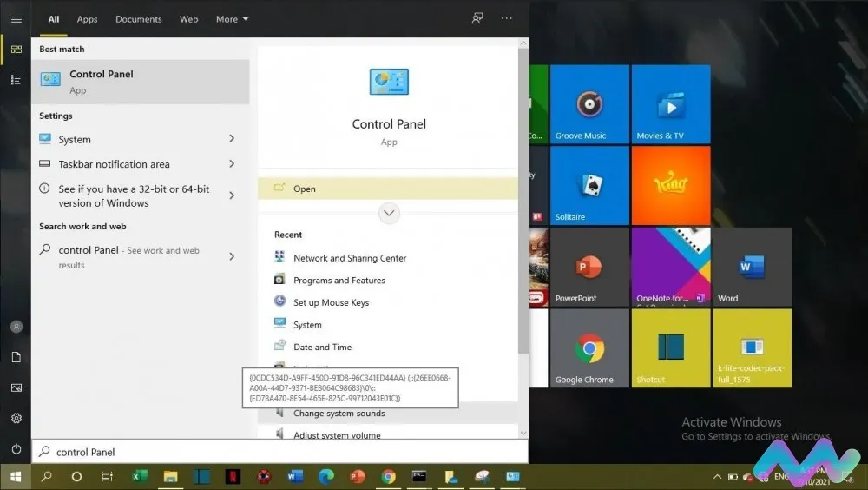Click the preview pane scroll down arrow

(x=523, y=433)
